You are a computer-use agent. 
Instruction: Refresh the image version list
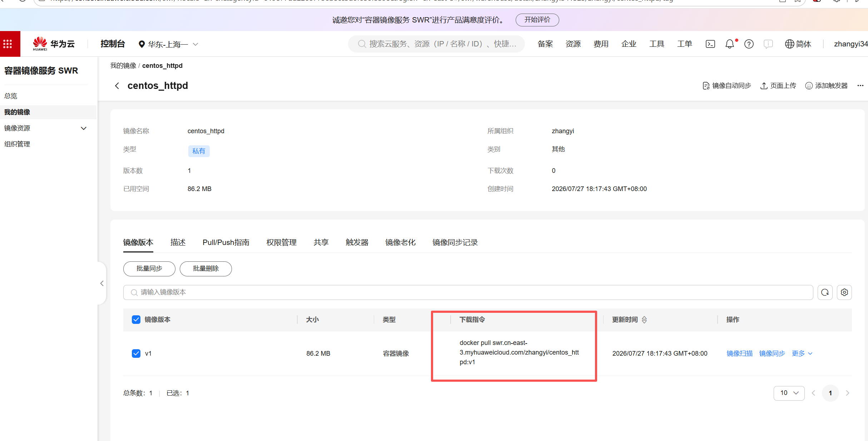coord(825,292)
